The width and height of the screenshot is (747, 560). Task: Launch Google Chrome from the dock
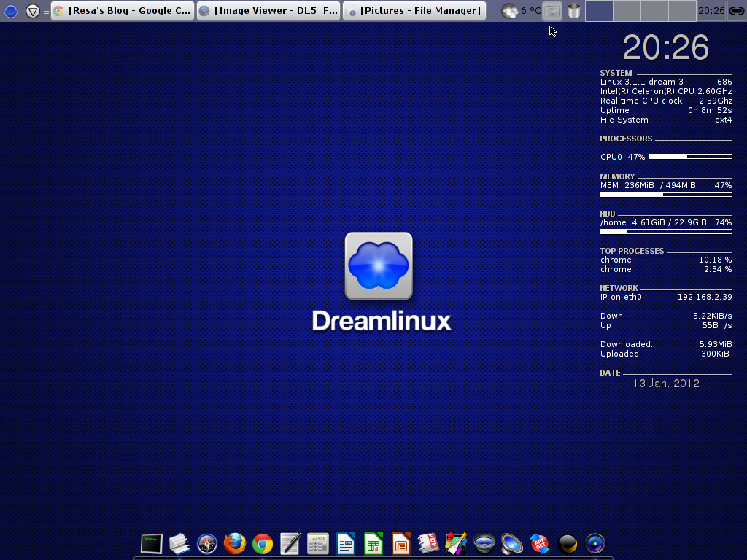tap(263, 544)
